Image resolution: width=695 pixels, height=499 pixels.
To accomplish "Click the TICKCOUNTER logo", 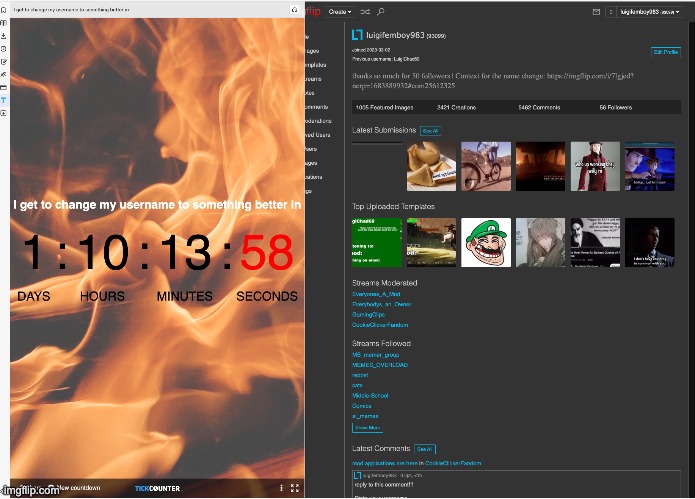I will (157, 488).
